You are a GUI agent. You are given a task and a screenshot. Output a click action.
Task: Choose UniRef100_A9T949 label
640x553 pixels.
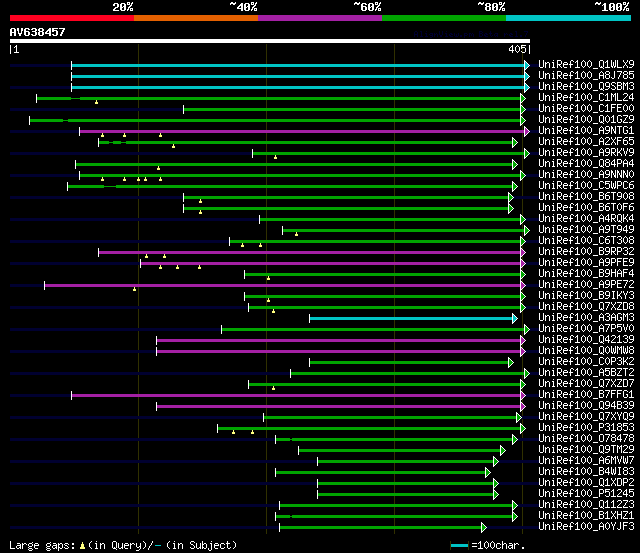pyautogui.click(x=586, y=230)
